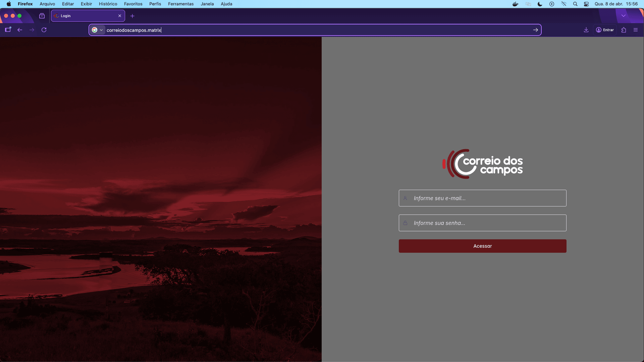The height and width of the screenshot is (362, 644).
Task: Go back using the back arrow
Action: coord(20,30)
